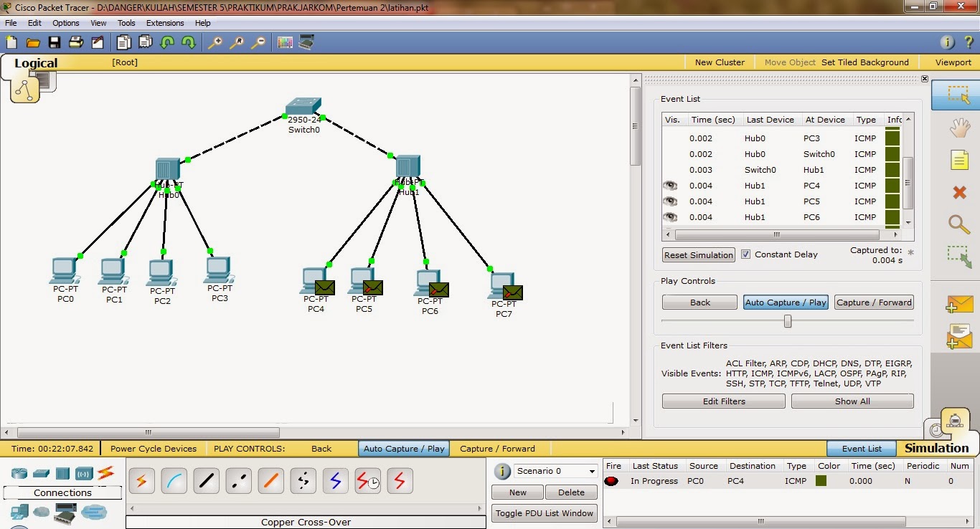Select the Wireless Devices category icon
Screen dimensions: 980x529
click(x=84, y=474)
